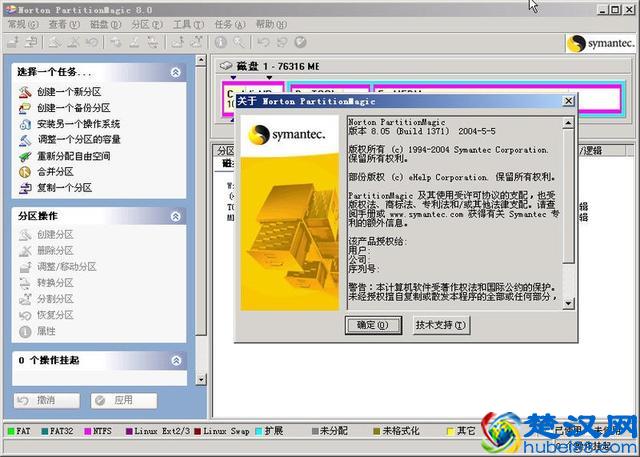640x457 pixels.
Task: Collapse the 0 个操作挂起 panel
Action: pos(176,360)
